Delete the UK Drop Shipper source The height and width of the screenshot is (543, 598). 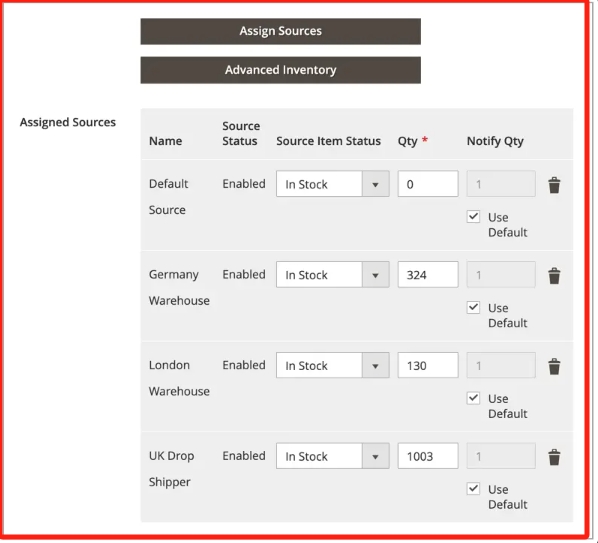point(554,457)
